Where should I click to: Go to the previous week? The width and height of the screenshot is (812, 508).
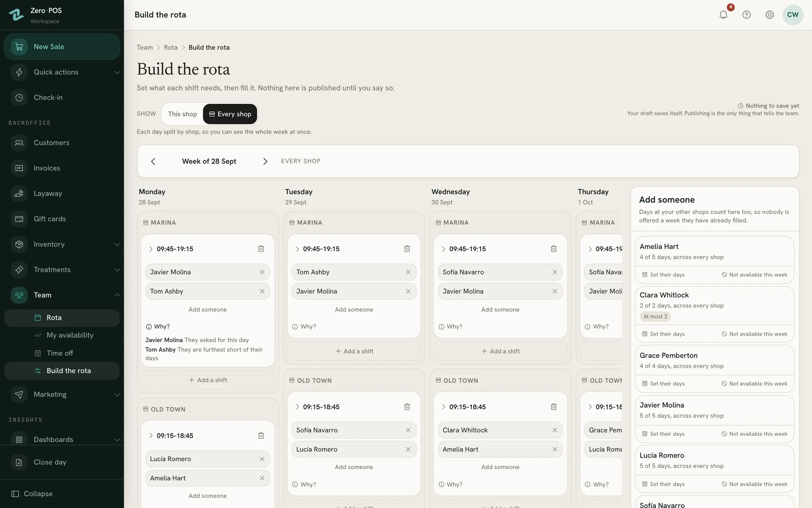pyautogui.click(x=153, y=161)
